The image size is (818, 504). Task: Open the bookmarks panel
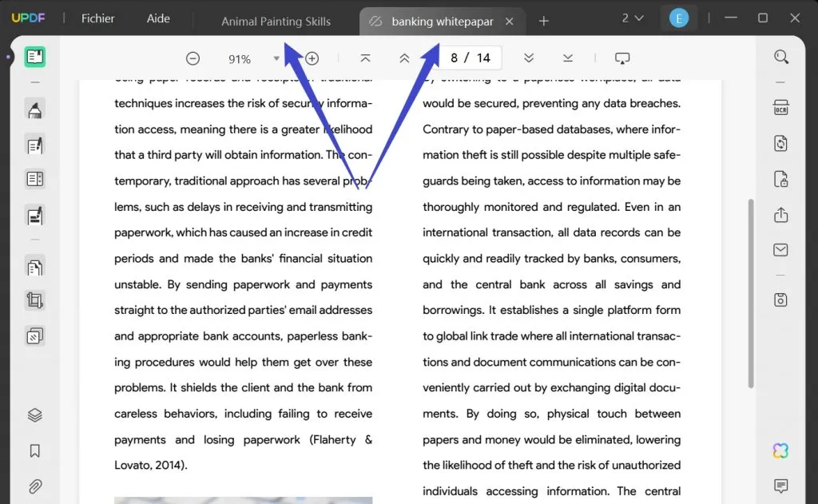pos(34,450)
